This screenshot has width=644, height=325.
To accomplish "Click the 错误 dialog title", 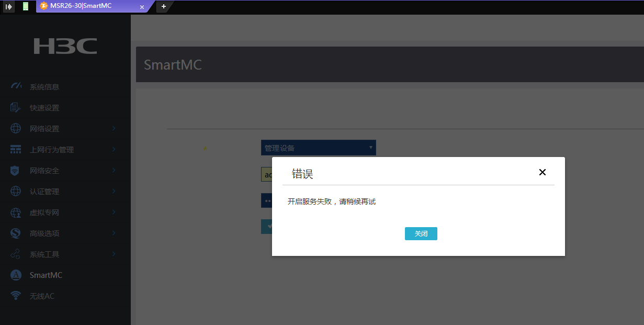I will pyautogui.click(x=302, y=174).
